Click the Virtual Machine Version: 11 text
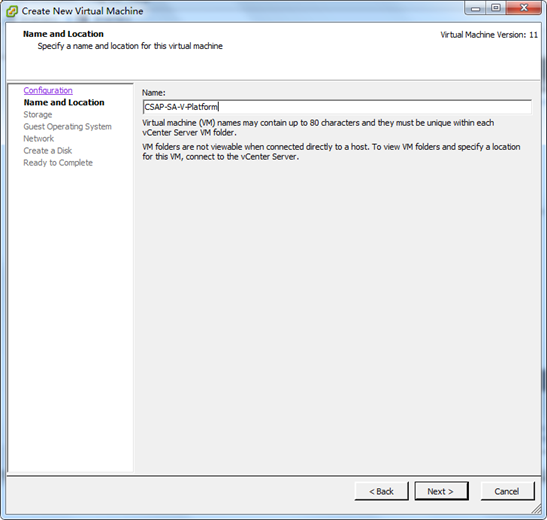Viewport: 547px width, 520px height. 489,35
